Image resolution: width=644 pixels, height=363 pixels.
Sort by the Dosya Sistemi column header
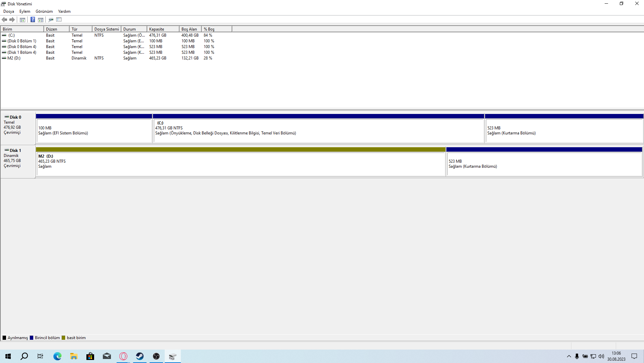pos(107,29)
